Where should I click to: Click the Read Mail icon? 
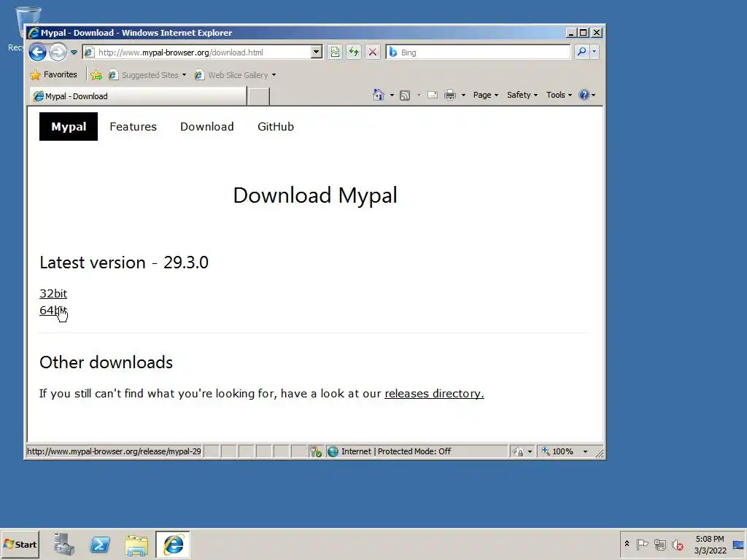(432, 95)
